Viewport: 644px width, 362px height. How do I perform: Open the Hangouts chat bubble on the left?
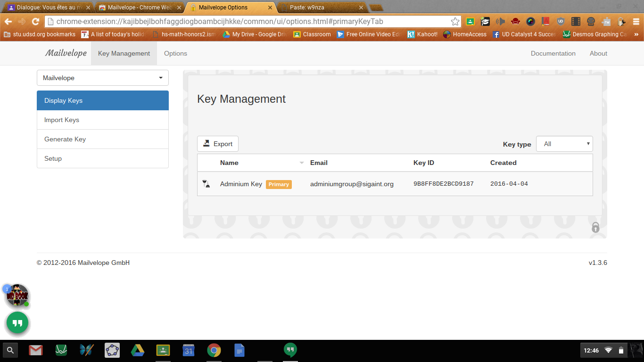(x=17, y=323)
